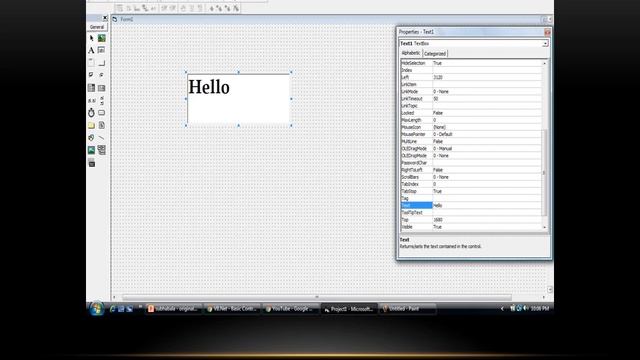Click the OLEDragMode value 0 - Manual
This screenshot has height=360, width=640.
[x=487, y=149]
